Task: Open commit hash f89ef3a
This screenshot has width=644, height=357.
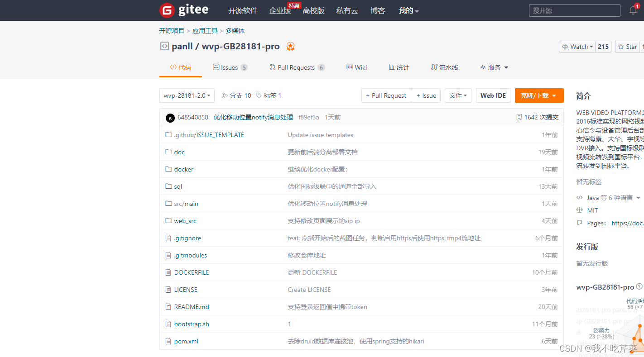Action: pyautogui.click(x=309, y=117)
